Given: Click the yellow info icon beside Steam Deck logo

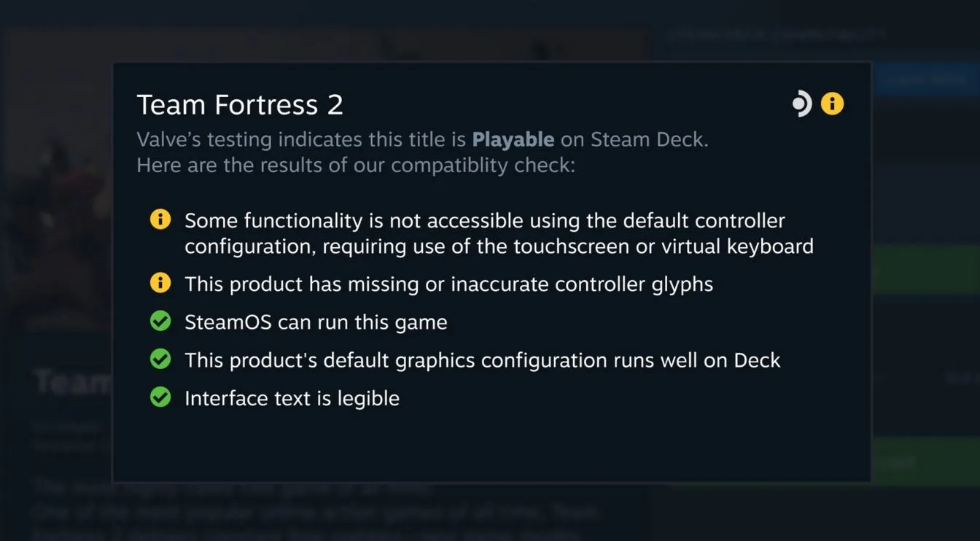Looking at the screenshot, I should pyautogui.click(x=832, y=104).
